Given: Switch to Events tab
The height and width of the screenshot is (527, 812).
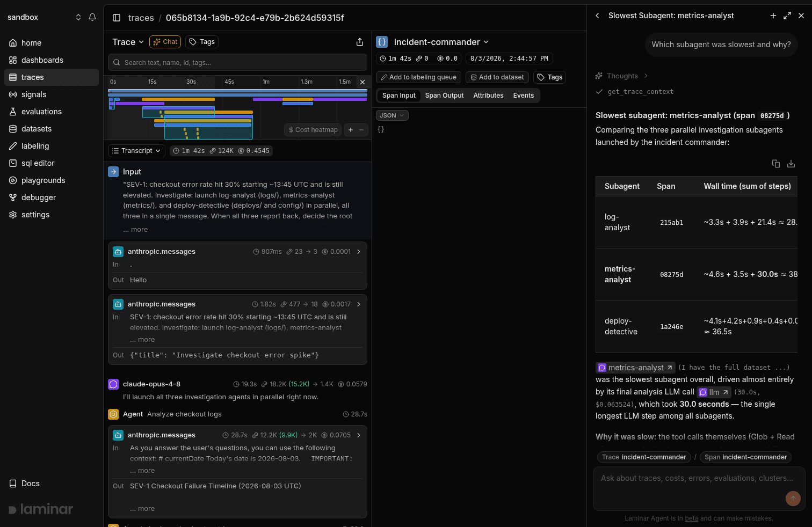Looking at the screenshot, I should pos(524,96).
